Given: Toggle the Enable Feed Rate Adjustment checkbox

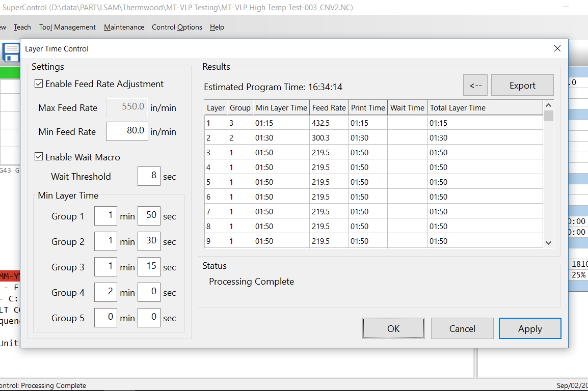Looking at the screenshot, I should [39, 84].
